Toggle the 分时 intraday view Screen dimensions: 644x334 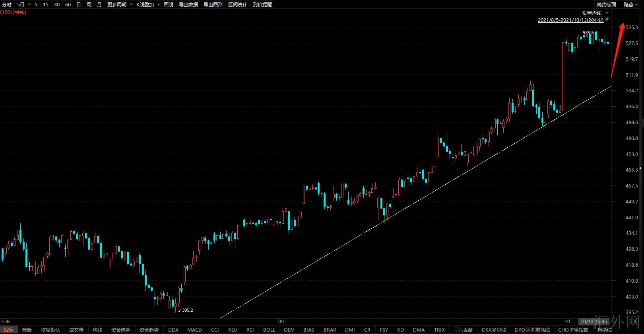pos(7,5)
